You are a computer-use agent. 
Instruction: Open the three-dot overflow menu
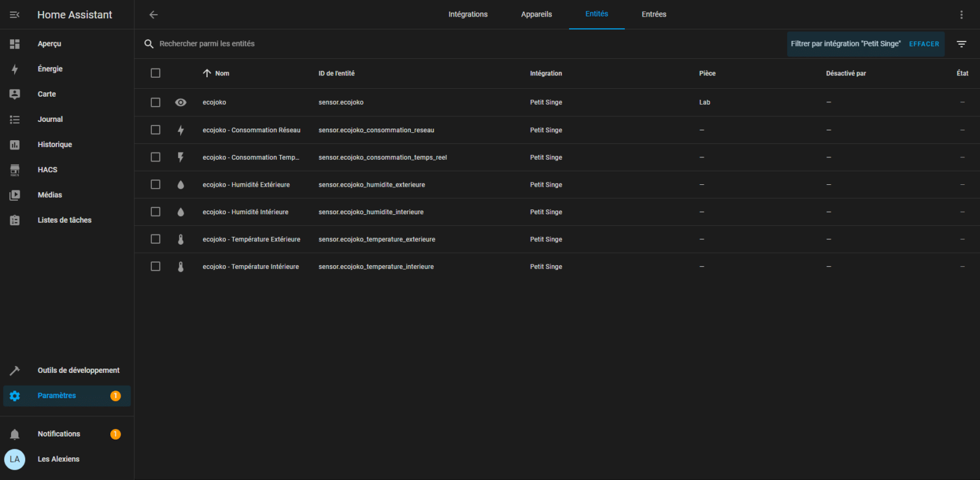961,15
